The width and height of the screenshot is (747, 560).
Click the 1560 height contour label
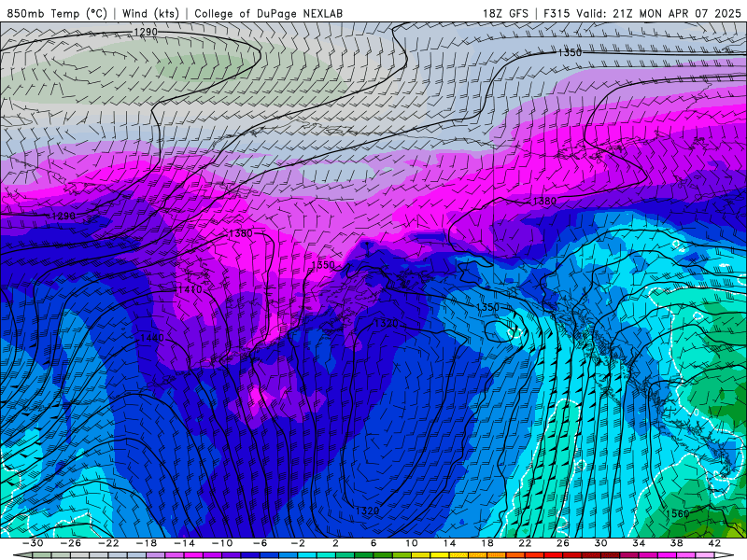click(x=678, y=514)
